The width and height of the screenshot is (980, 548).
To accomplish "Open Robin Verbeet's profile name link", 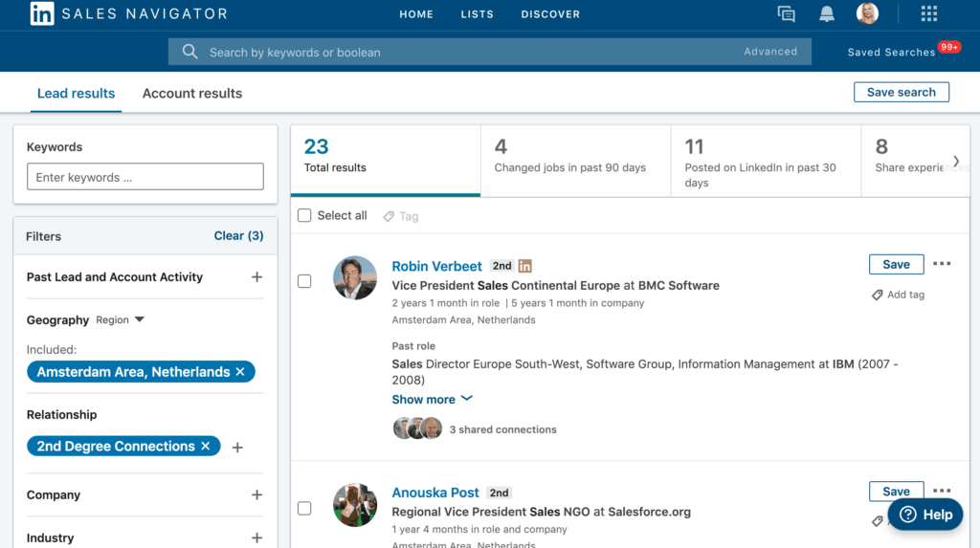I will 436,266.
